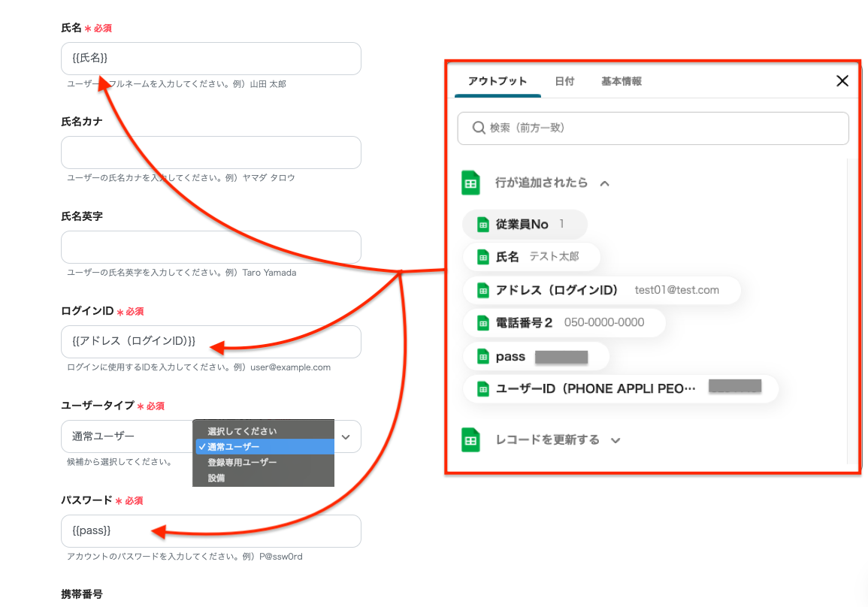
Task: Click the ログインID input field
Action: (x=211, y=341)
